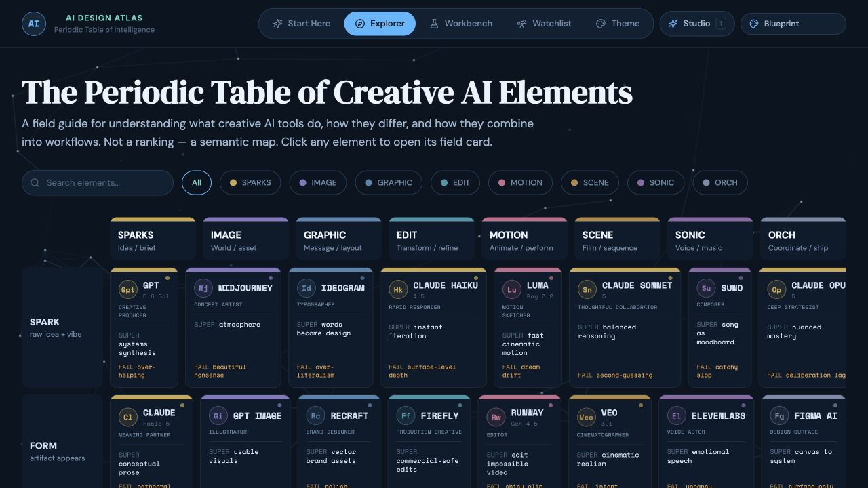Screen dimensions: 868x488
Task: Click the Op Claude Opus symbol badge
Action: pyautogui.click(x=776, y=289)
